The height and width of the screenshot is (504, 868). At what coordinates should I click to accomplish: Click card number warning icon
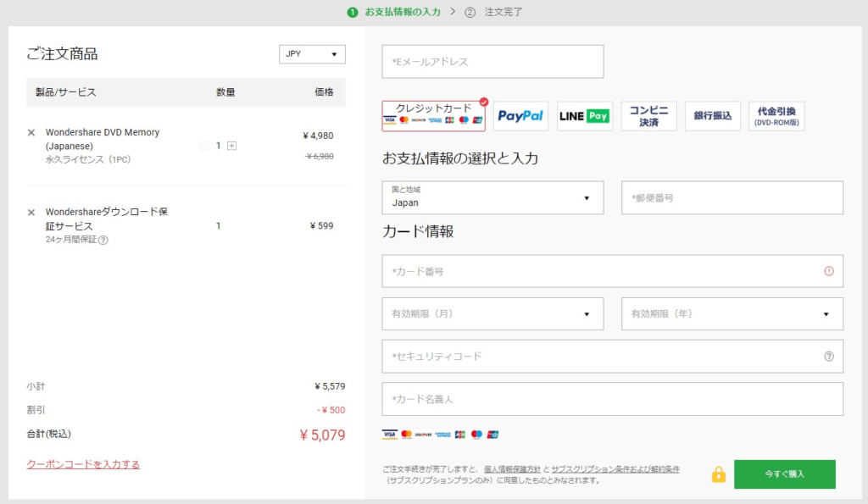click(829, 271)
